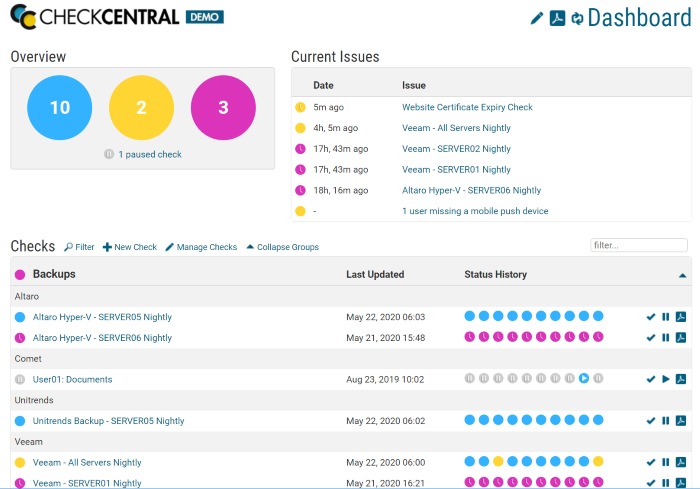Screen dimensions: 700x489
Task: Click the Date column header in Current Issues
Action: tap(323, 85)
